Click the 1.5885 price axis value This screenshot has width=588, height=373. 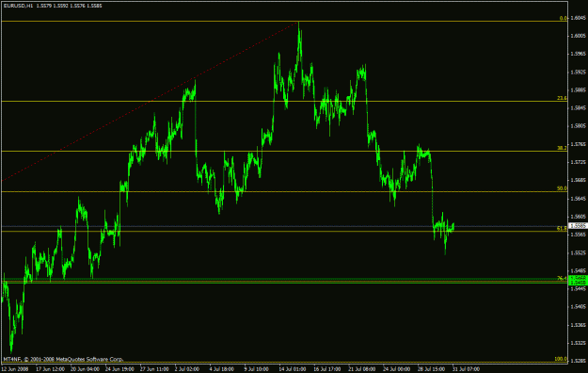[579, 90]
